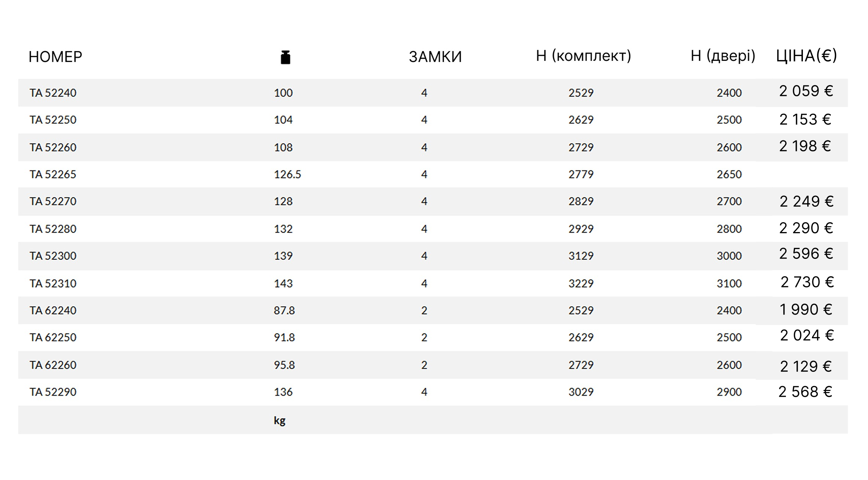Select the TA 52240 model number

(x=53, y=93)
